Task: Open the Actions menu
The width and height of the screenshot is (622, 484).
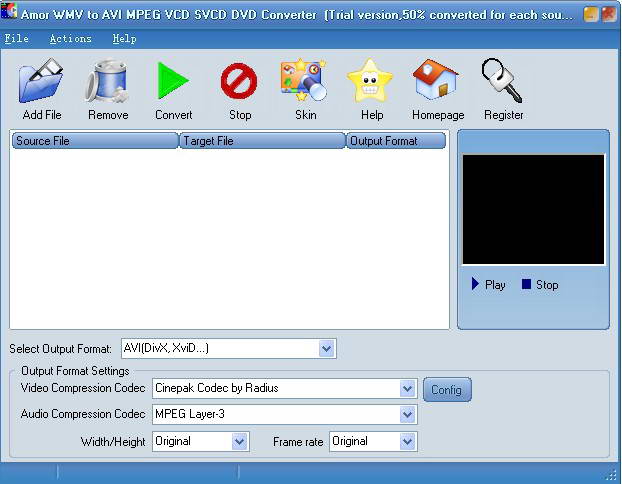Action: coord(70,38)
